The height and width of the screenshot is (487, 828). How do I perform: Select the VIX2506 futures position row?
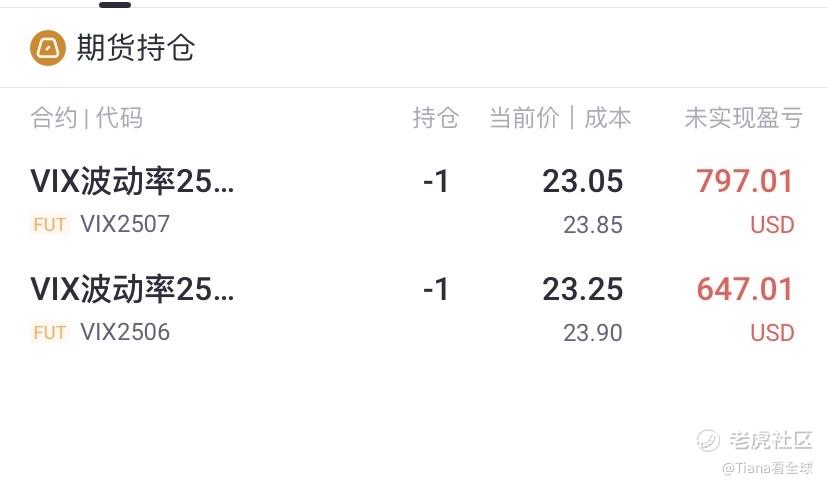click(414, 310)
